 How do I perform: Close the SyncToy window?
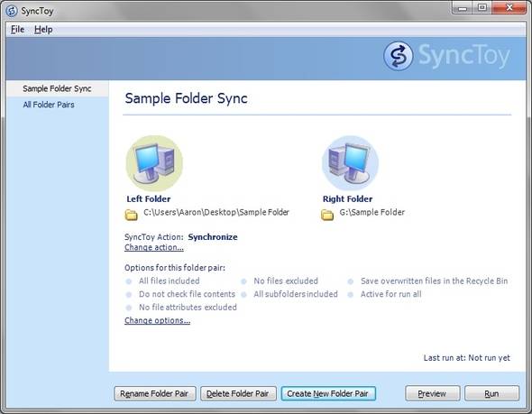(x=509, y=8)
